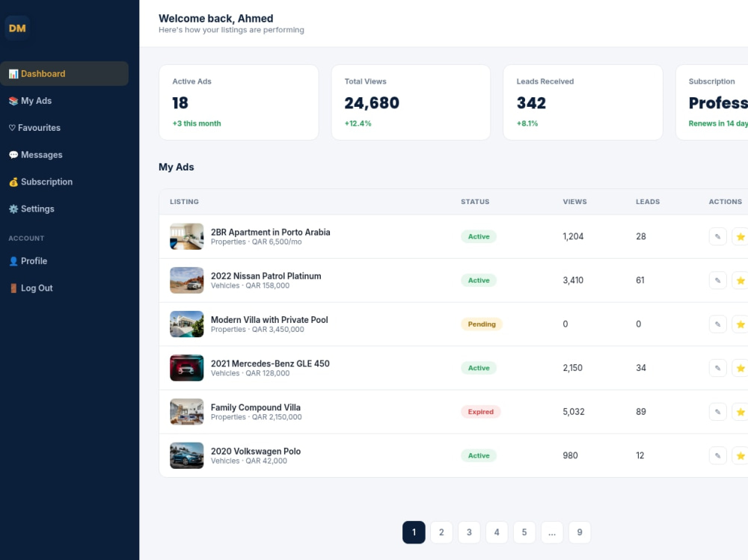
Task: Star the 2020 Volkswagen Polo listing
Action: (x=741, y=455)
